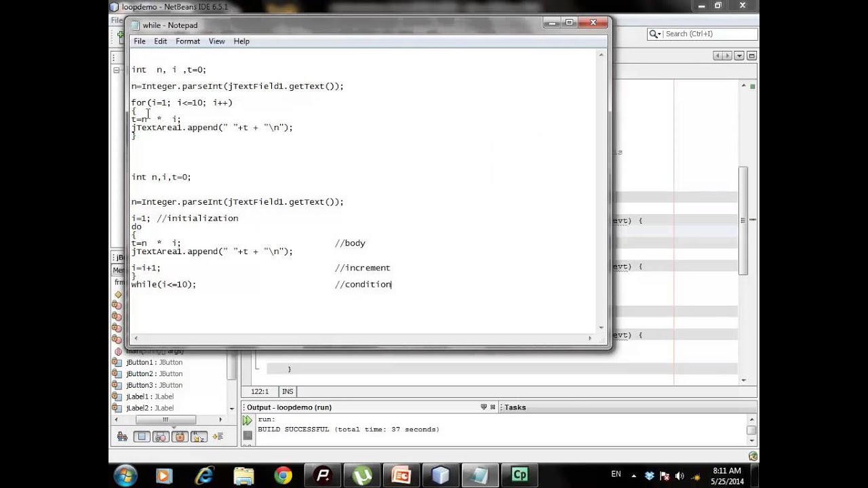Click the line 'while(i<=10);' in Notepad

(163, 285)
